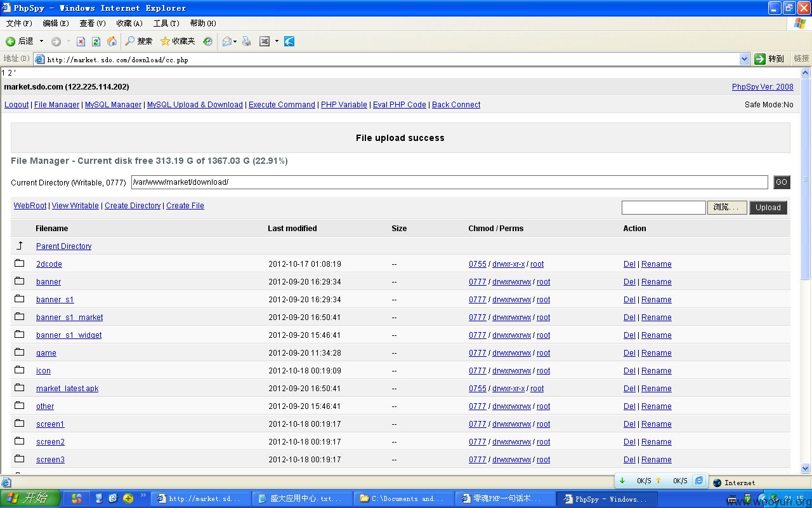Open the C:\Documents and... taskbar button
This screenshot has width=812, height=508.
click(403, 499)
